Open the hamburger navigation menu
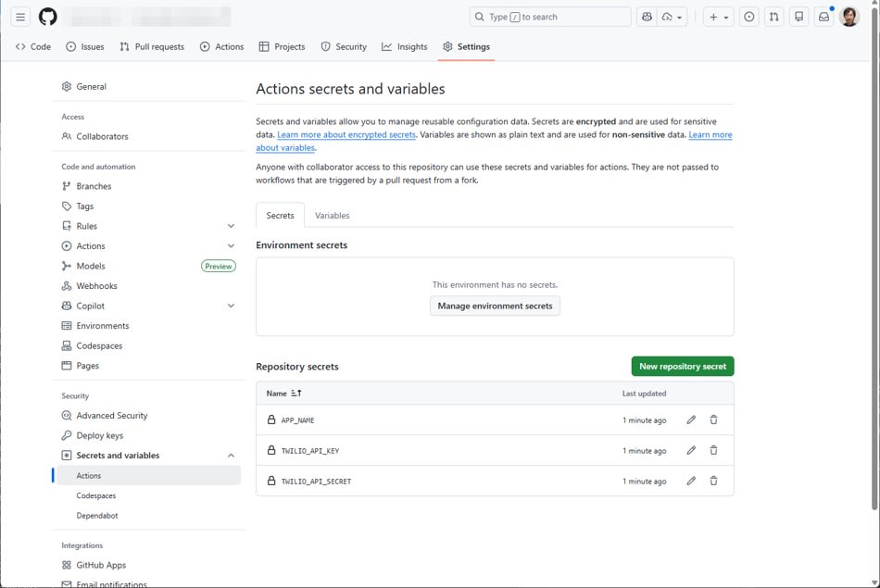Screen dimensions: 880x588 20,17
